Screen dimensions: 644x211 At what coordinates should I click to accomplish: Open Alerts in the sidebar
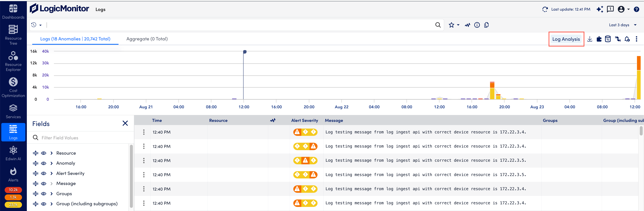click(x=13, y=175)
